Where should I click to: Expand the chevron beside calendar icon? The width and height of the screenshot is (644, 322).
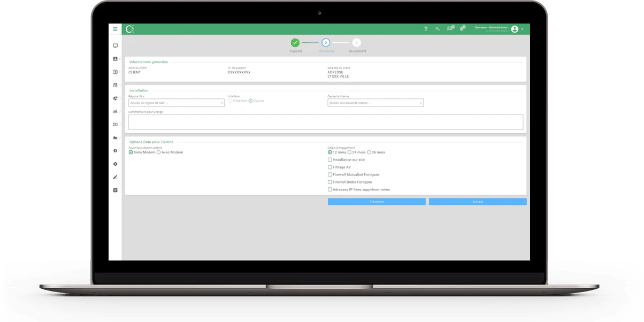120,85
